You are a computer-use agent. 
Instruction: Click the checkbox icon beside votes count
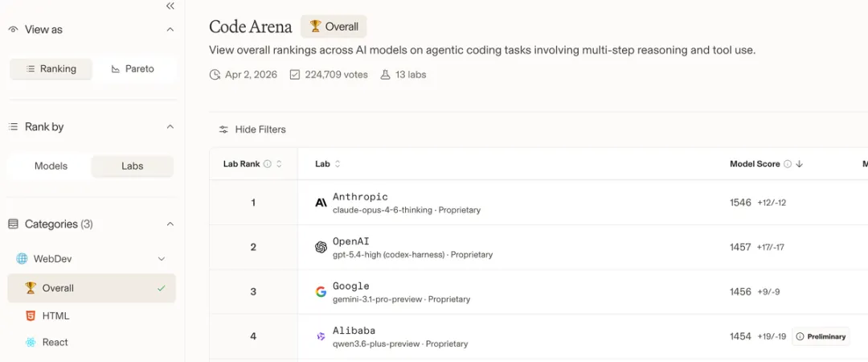point(295,74)
